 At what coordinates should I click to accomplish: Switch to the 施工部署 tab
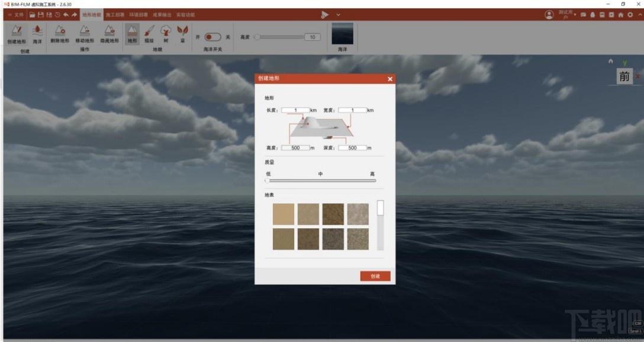coord(115,15)
